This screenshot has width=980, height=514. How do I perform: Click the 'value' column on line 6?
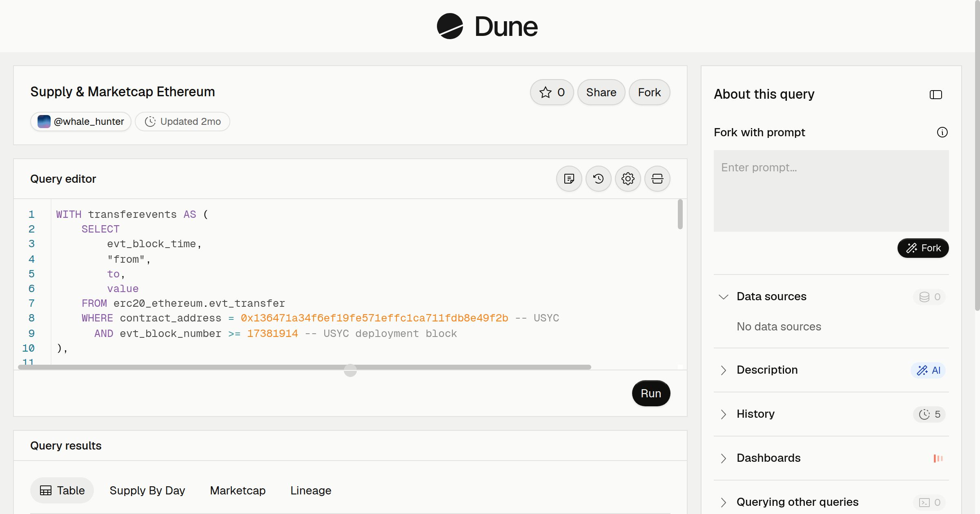click(123, 289)
